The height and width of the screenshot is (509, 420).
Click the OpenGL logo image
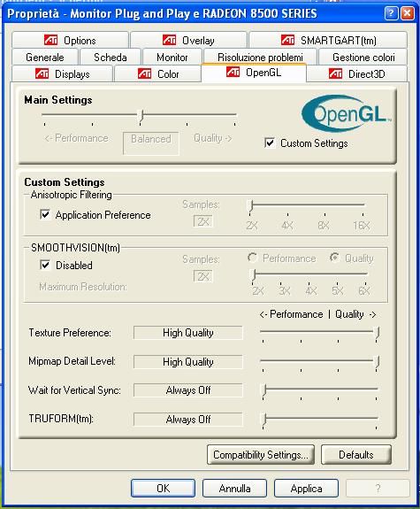tap(347, 113)
